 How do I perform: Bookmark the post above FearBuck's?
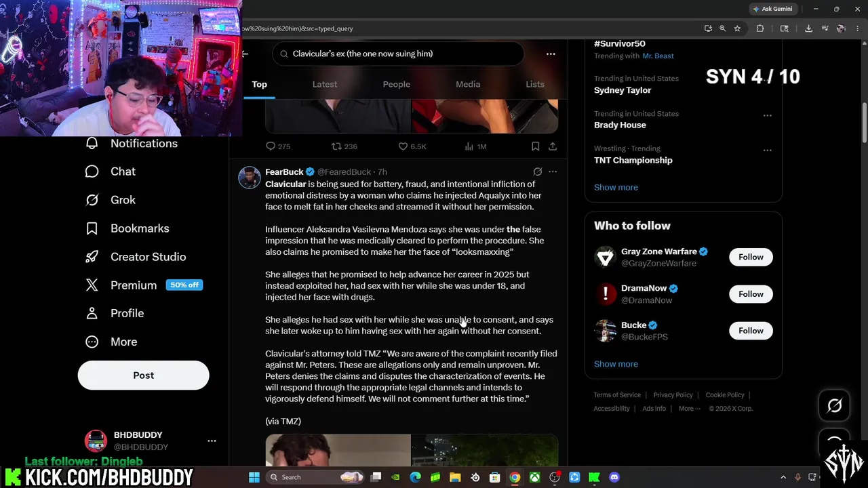click(535, 146)
